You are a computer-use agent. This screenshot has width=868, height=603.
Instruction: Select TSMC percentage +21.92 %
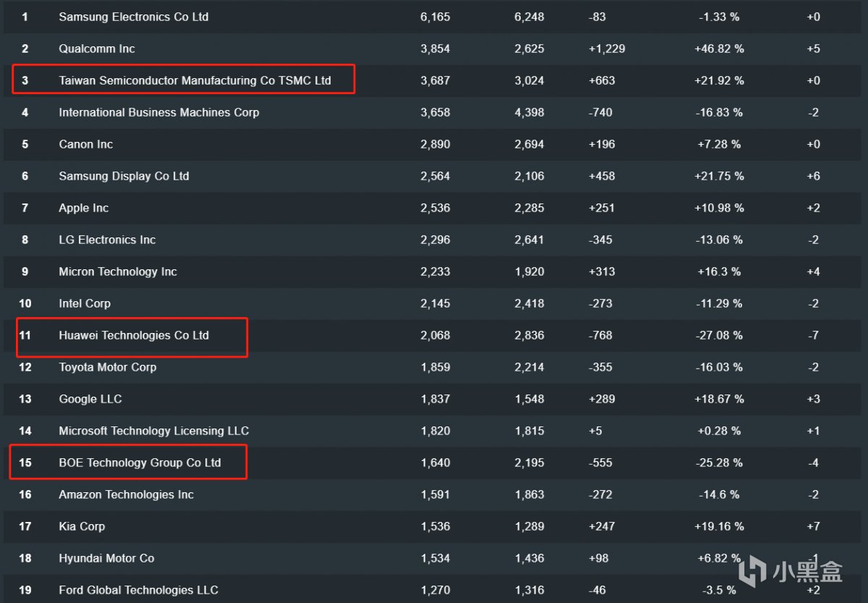click(720, 80)
